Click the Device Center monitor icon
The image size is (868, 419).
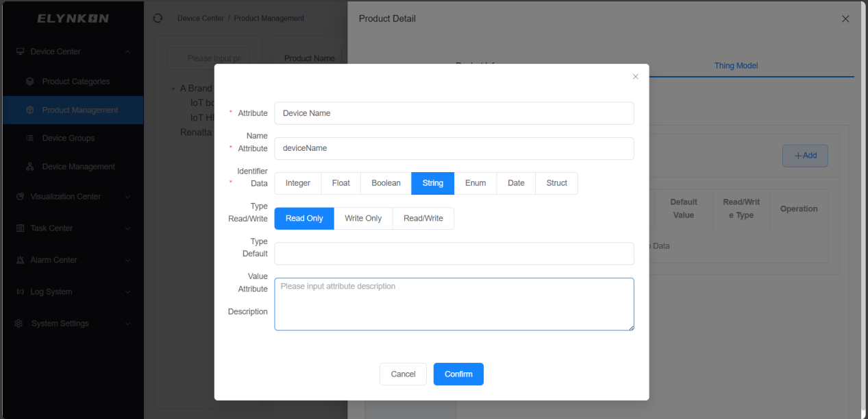20,51
